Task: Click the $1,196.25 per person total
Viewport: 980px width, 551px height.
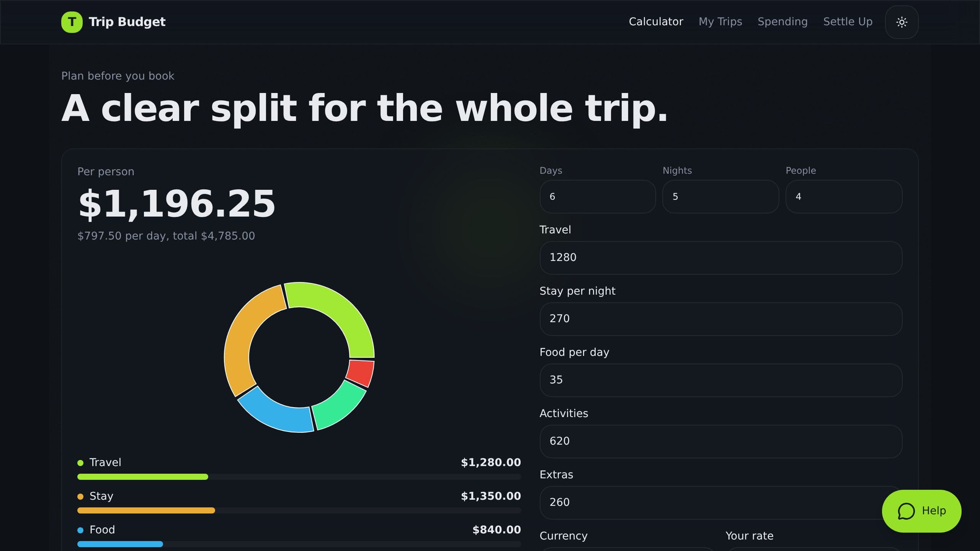Action: (x=176, y=204)
